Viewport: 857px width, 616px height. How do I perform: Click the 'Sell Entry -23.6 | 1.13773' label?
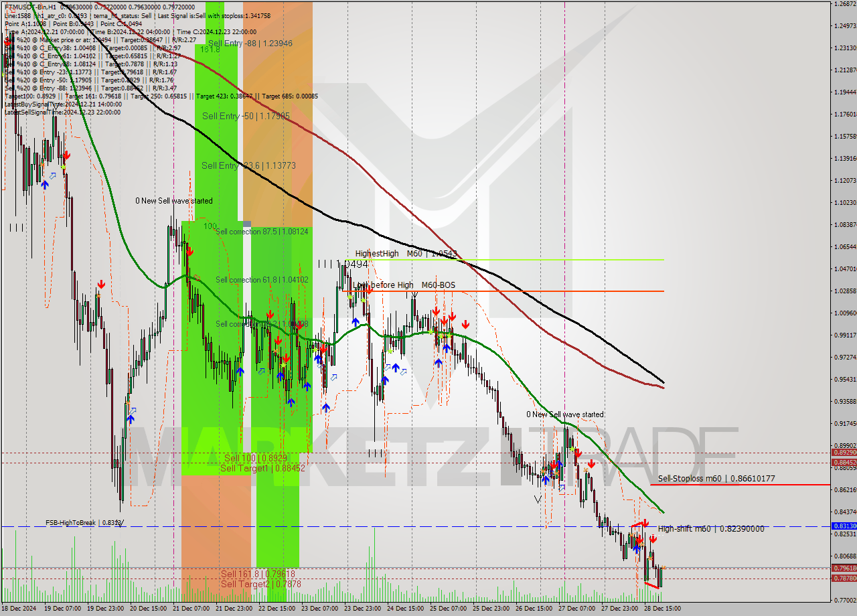click(248, 165)
